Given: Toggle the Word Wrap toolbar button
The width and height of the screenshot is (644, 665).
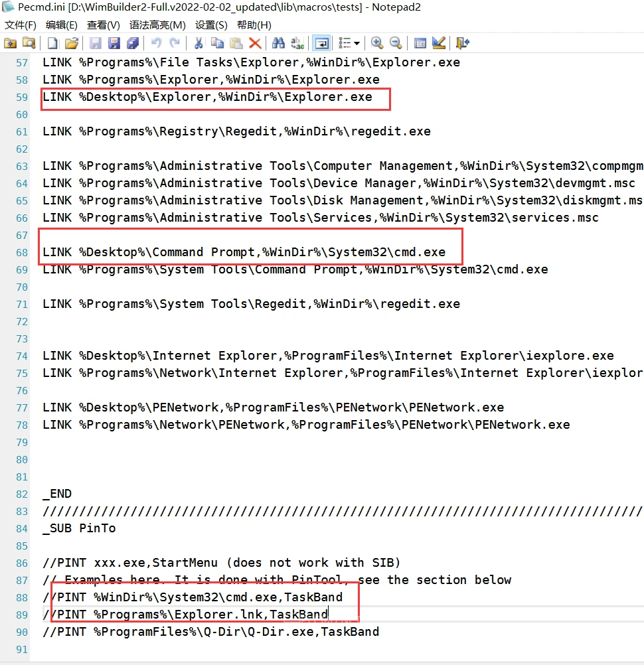Looking at the screenshot, I should pyautogui.click(x=321, y=43).
